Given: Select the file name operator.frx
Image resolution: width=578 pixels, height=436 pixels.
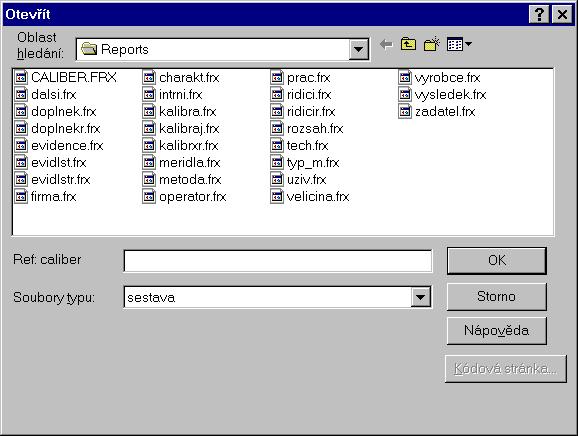Looking at the screenshot, I should [x=192, y=197].
